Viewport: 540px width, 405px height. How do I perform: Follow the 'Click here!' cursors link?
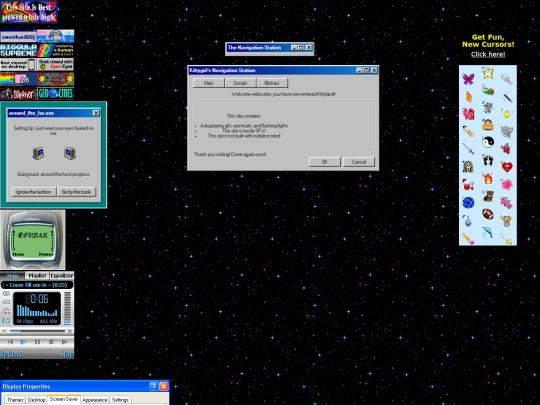coord(488,54)
